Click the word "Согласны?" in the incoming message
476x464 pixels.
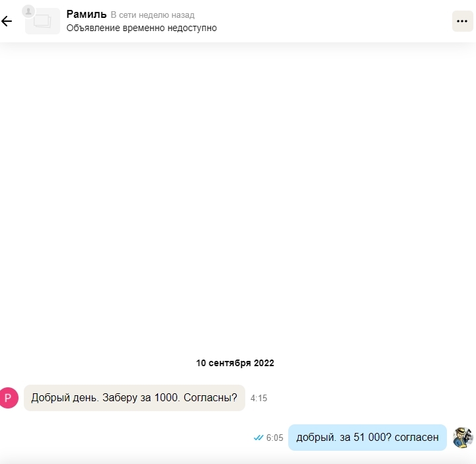[210, 397]
